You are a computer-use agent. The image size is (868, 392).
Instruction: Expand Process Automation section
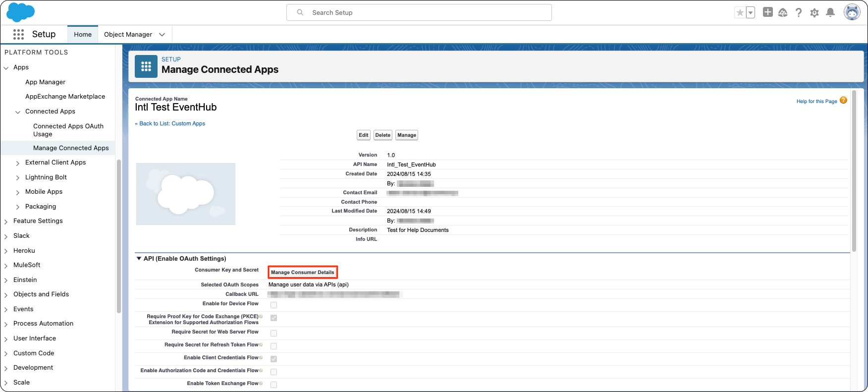point(6,324)
